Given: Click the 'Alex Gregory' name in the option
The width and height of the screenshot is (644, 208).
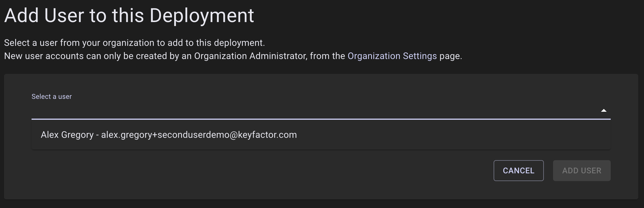Looking at the screenshot, I should coord(67,135).
